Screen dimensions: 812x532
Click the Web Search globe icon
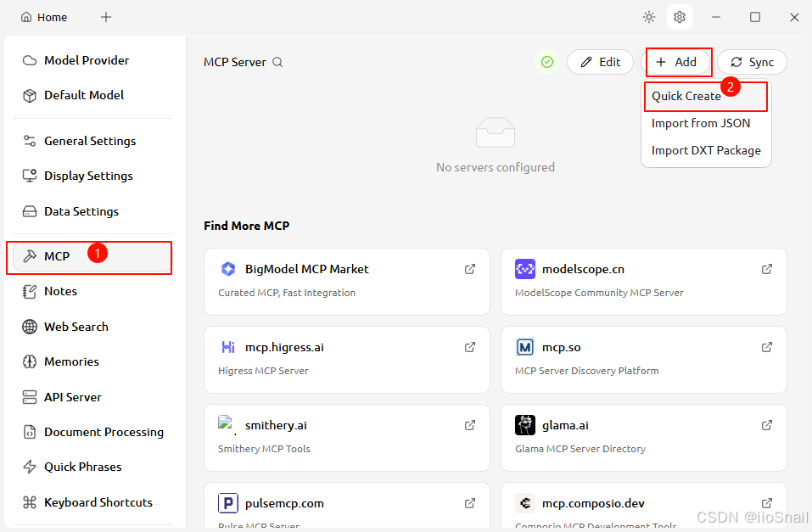coord(30,327)
